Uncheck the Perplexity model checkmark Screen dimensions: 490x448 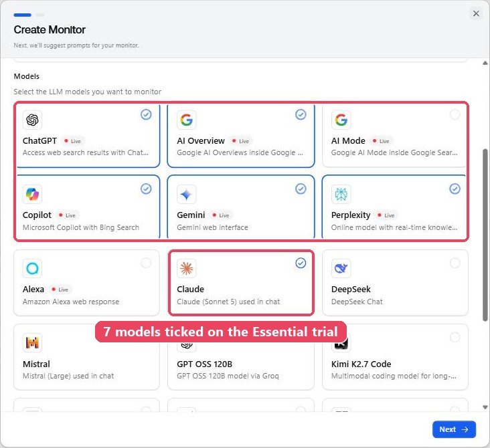[x=455, y=189]
